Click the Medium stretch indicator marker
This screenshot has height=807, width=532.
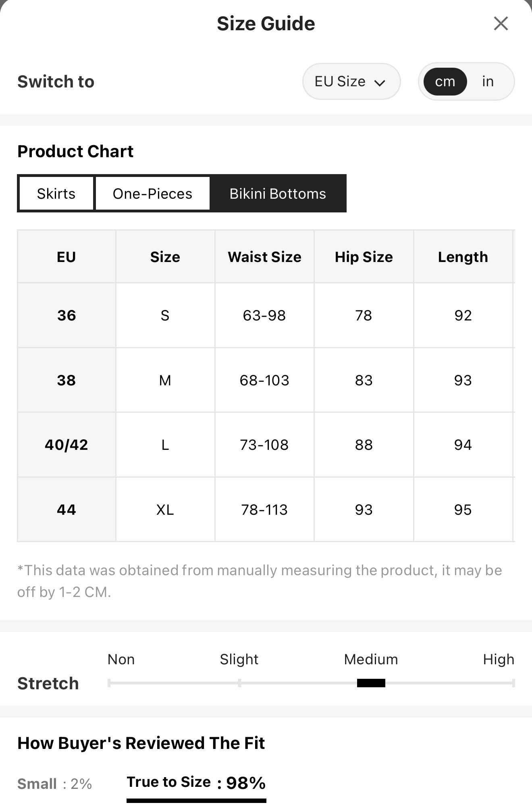coord(371,683)
